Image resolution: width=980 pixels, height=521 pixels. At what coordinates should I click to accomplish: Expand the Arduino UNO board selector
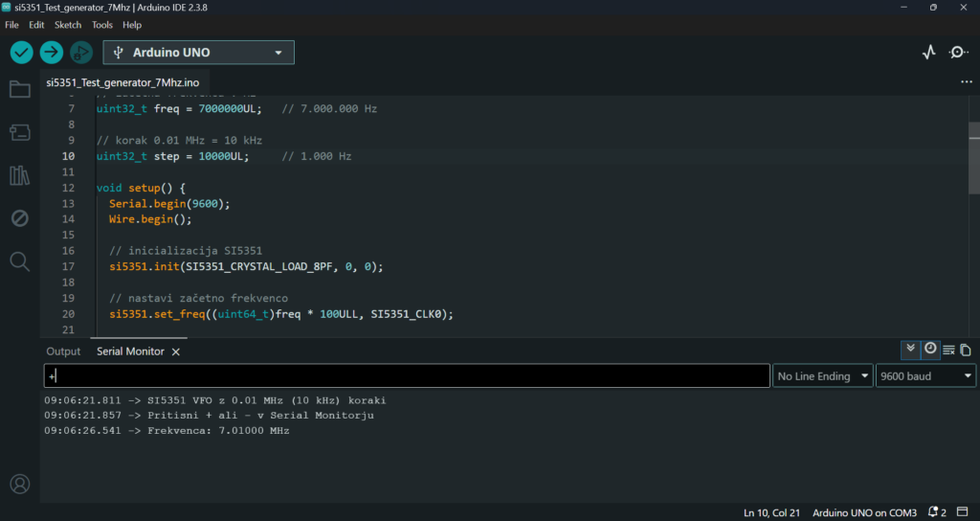(199, 53)
